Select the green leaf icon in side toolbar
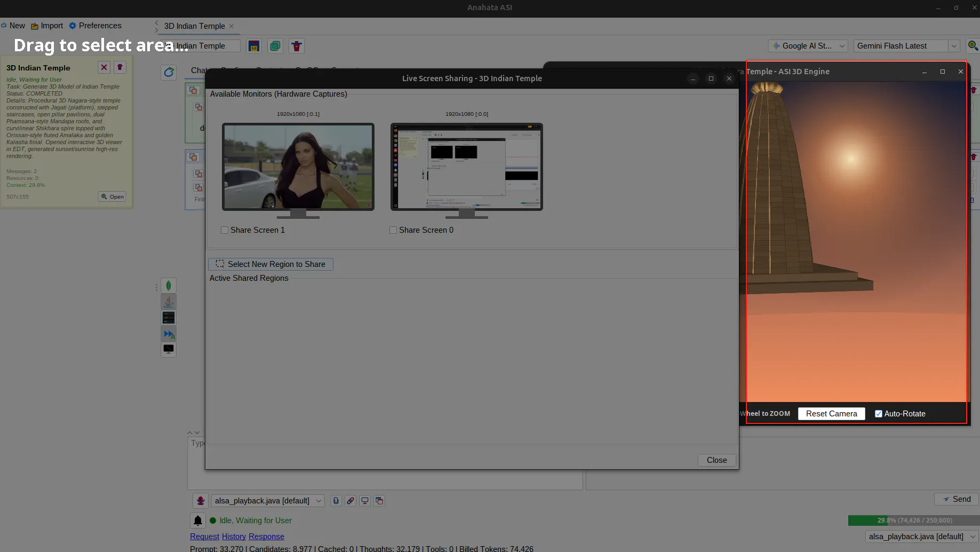This screenshot has height=552, width=980. [x=169, y=286]
